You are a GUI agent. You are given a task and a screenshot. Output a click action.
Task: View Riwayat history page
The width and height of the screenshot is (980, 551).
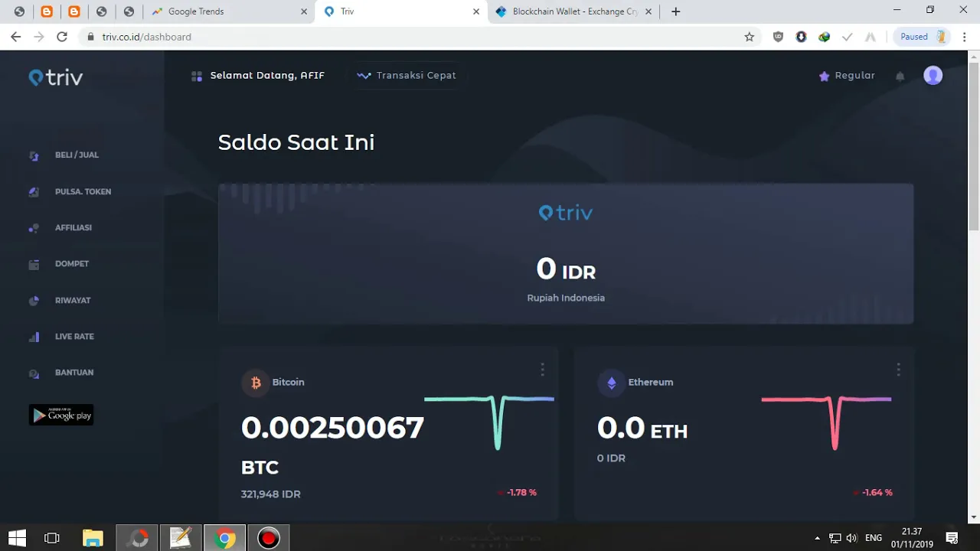[x=73, y=300]
